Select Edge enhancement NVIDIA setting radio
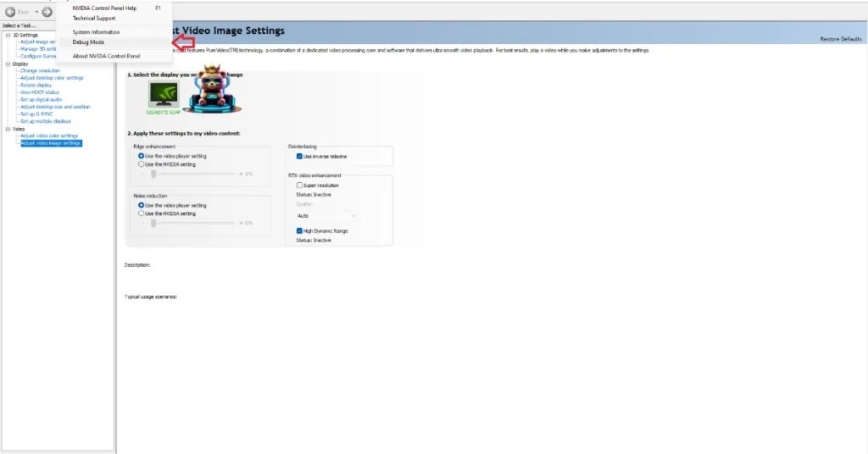The image size is (868, 454). pos(142,164)
